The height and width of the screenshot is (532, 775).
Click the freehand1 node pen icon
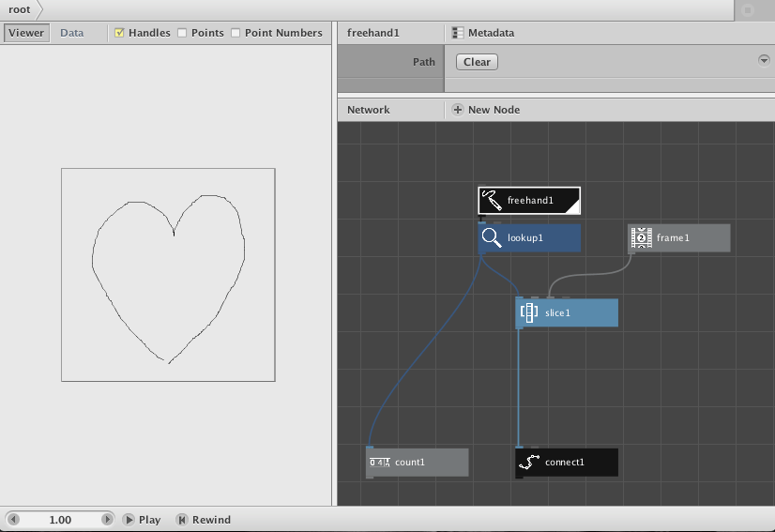pyautogui.click(x=492, y=200)
